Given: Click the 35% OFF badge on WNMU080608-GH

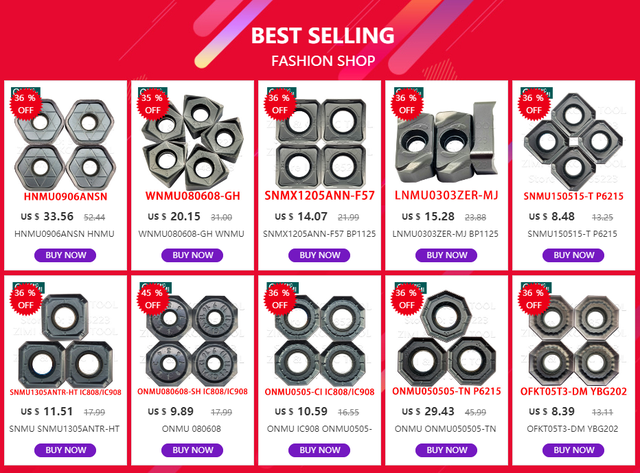Looking at the screenshot, I should click(x=153, y=103).
